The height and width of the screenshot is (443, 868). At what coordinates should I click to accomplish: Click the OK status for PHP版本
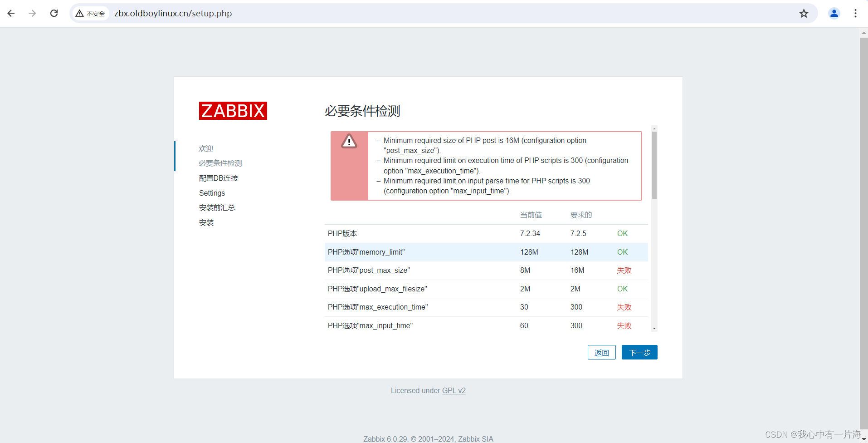pos(622,233)
